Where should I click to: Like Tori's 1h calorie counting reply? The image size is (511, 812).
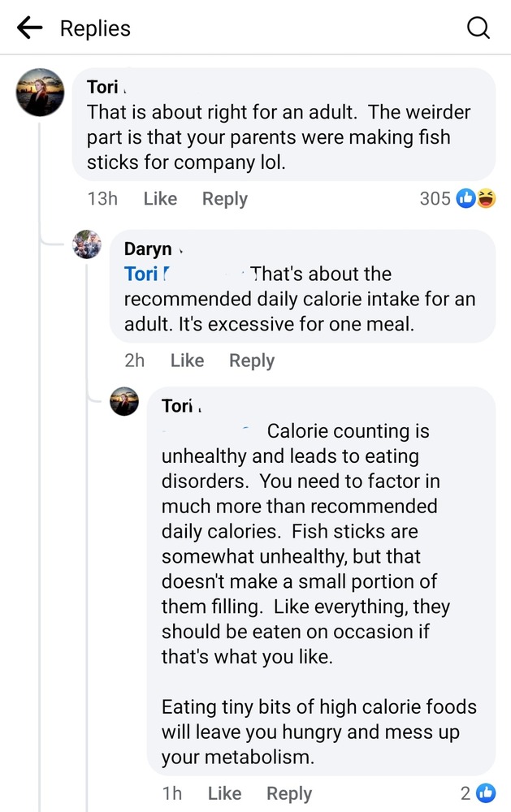click(224, 793)
